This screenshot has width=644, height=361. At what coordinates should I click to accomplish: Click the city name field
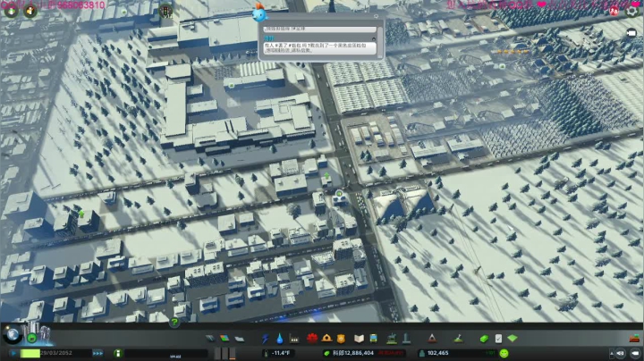(166, 354)
